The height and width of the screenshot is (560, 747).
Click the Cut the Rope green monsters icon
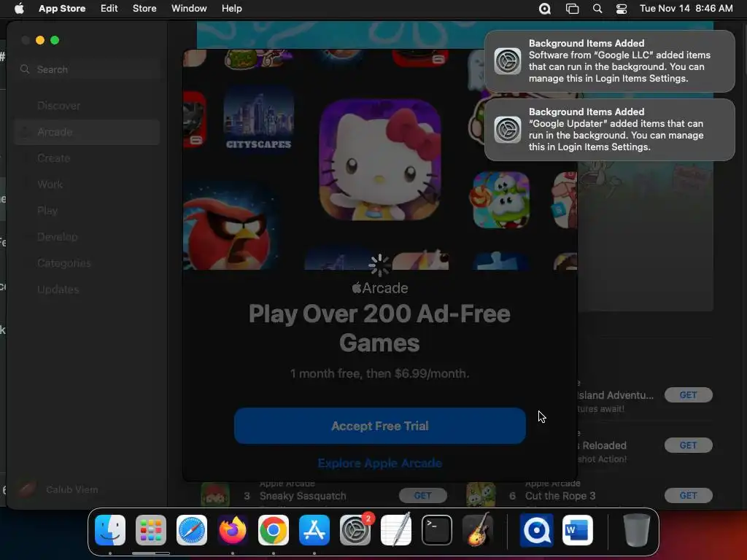click(501, 200)
